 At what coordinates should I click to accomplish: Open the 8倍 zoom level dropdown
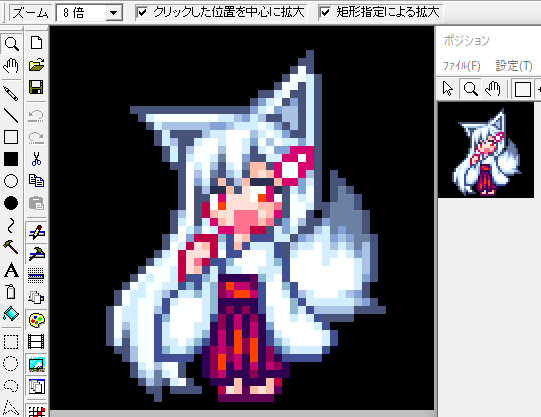coord(114,13)
